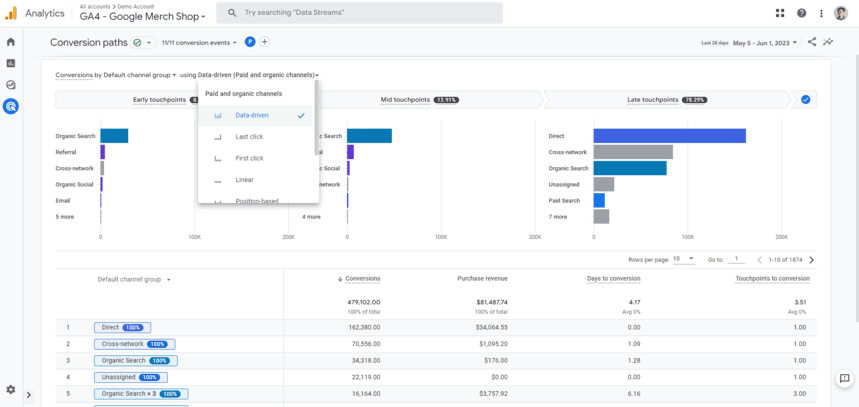This screenshot has height=407, width=859.
Task: Go to Home in left sidebar
Action: 11,42
